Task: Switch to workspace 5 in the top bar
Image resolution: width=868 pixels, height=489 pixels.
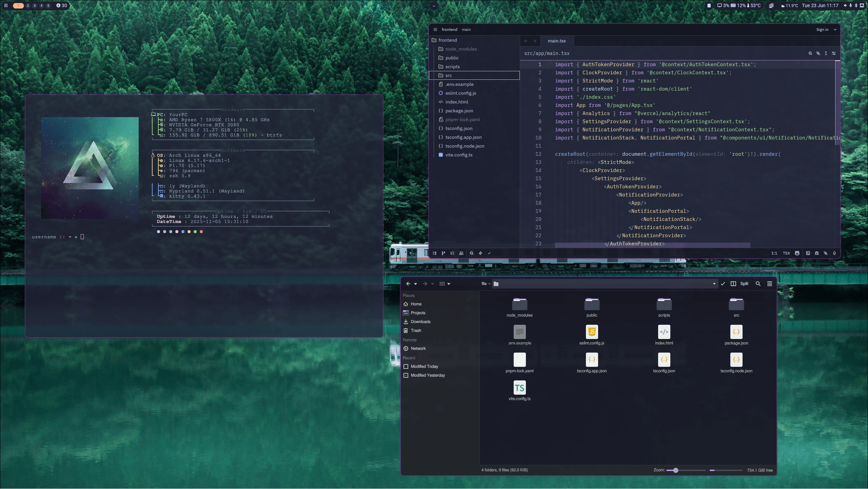Action: 48,5
